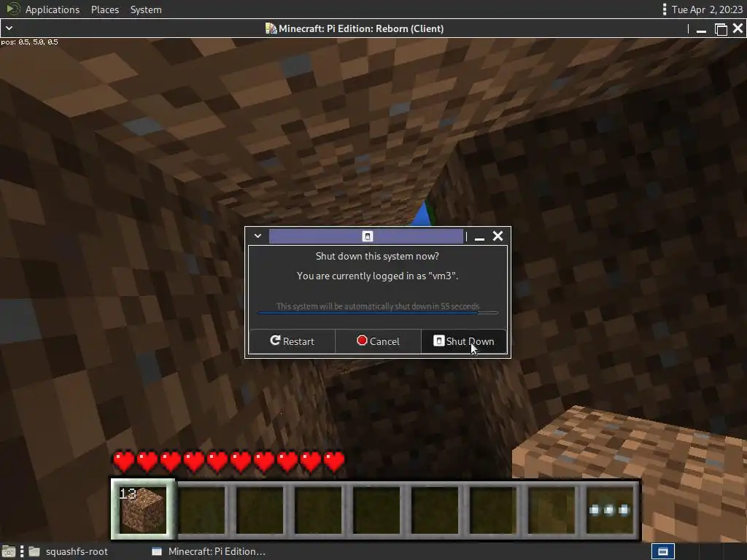Open the Applications menu
The image size is (747, 560).
tap(53, 9)
